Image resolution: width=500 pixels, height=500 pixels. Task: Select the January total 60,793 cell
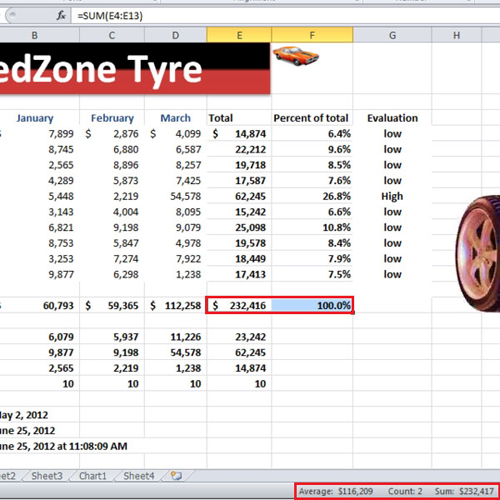pyautogui.click(x=40, y=305)
